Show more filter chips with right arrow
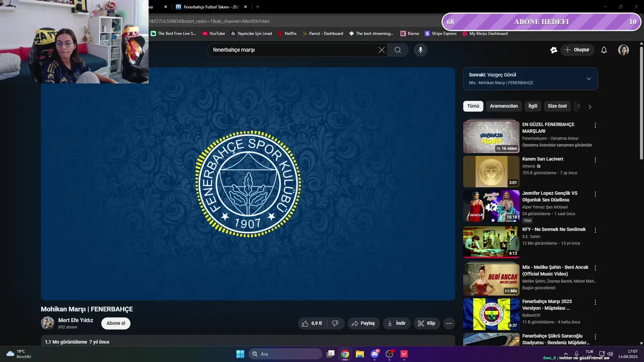Viewport: 644px width, 362px height. point(590,107)
